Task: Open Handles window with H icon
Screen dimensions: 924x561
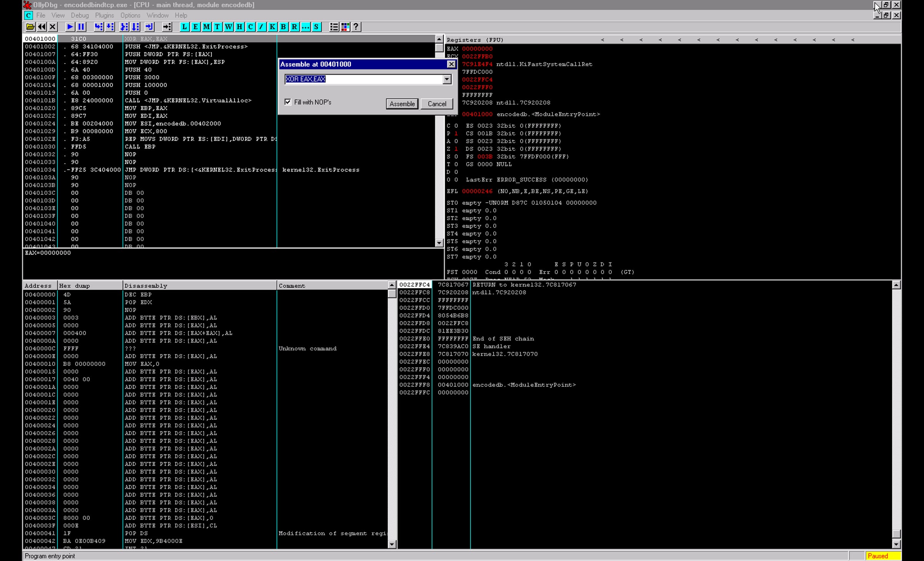Action: (239, 27)
